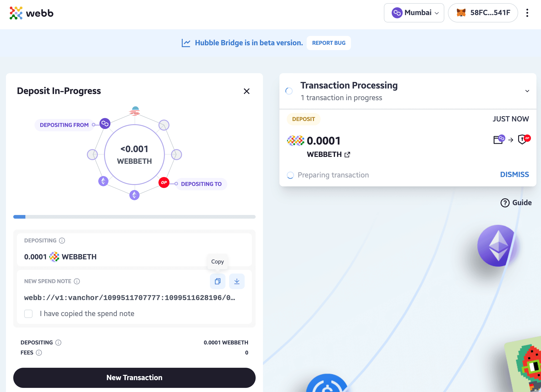Click the New Transaction button
This screenshot has width=541, height=392.
[x=134, y=377]
